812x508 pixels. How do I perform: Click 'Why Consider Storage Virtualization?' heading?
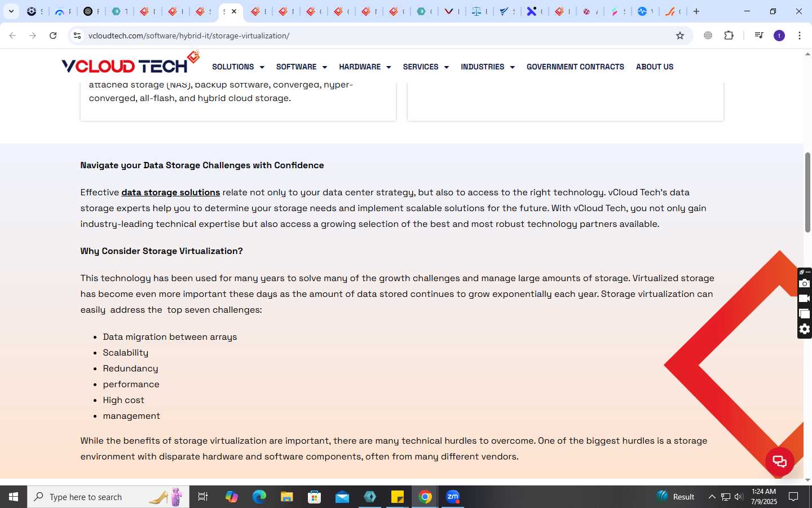pyautogui.click(x=161, y=251)
